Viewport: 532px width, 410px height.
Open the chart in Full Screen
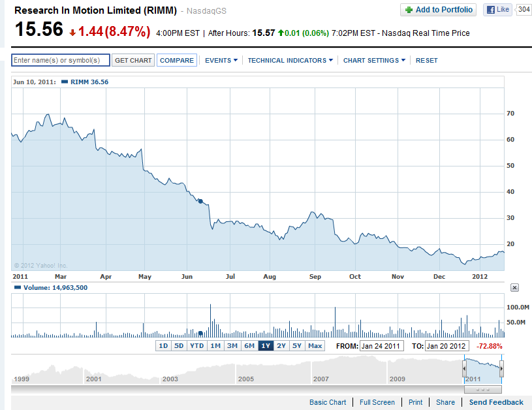(377, 402)
